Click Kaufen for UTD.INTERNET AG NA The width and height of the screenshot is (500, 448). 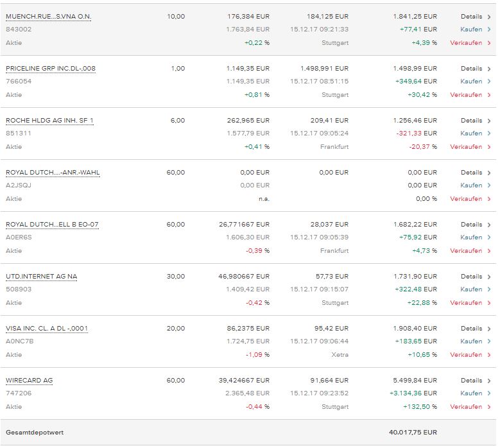pyautogui.click(x=471, y=289)
